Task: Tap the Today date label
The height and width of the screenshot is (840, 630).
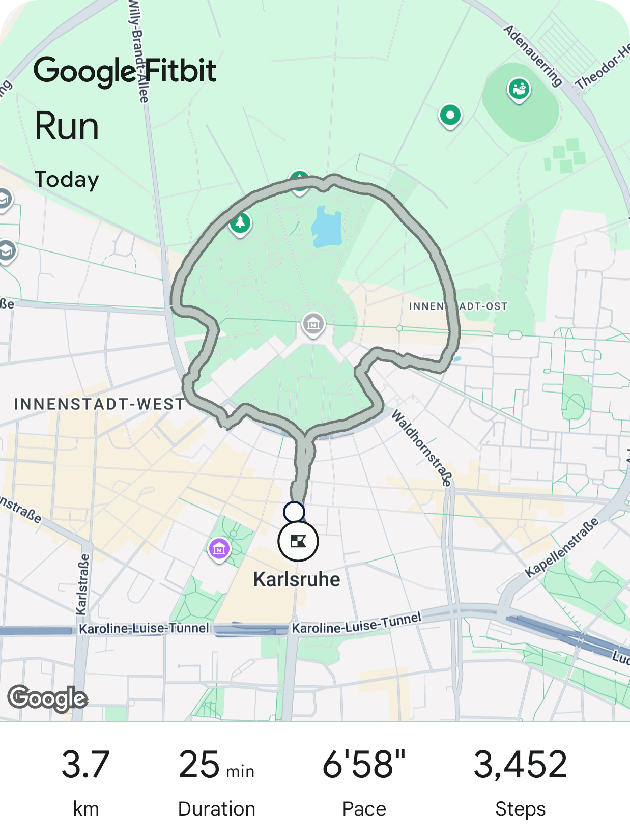Action: pos(67,180)
